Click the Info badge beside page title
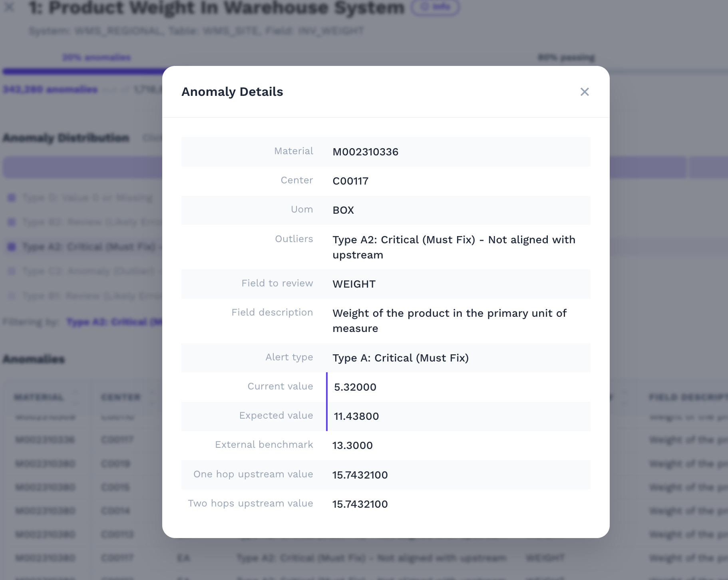 (435, 7)
